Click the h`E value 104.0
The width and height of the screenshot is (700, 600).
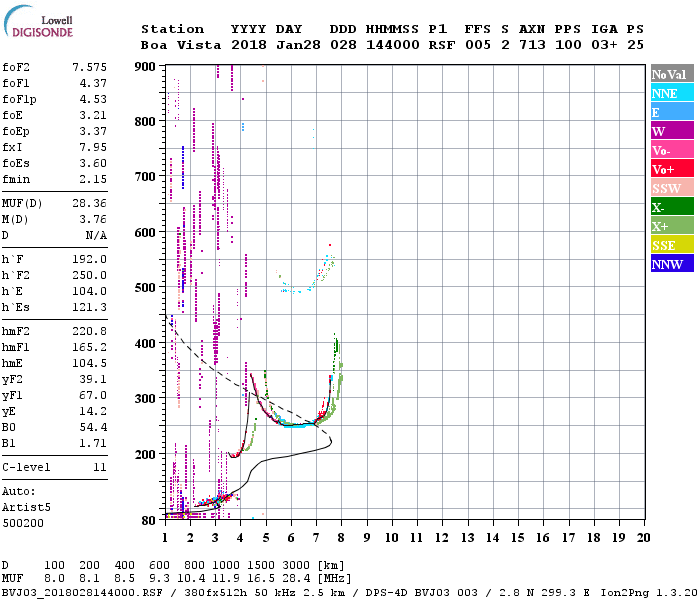[89, 292]
